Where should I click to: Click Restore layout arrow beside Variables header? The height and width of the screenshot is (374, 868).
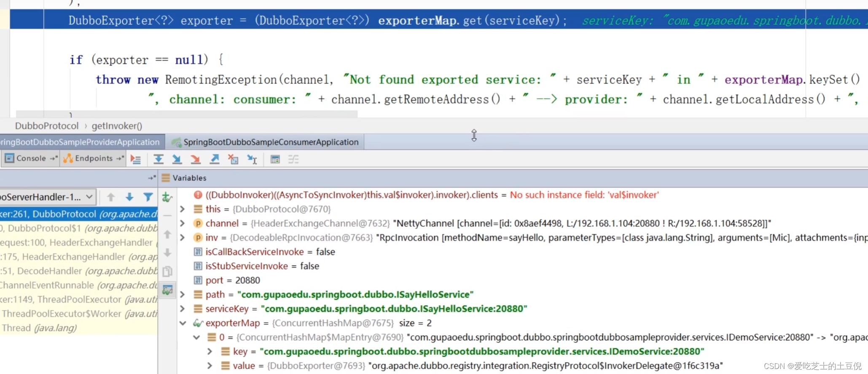(x=152, y=178)
